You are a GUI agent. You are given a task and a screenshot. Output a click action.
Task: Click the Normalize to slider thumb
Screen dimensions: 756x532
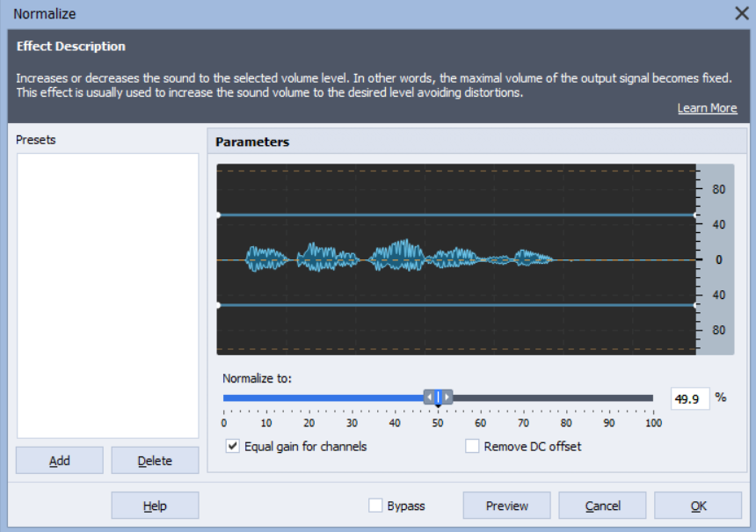[438, 397]
